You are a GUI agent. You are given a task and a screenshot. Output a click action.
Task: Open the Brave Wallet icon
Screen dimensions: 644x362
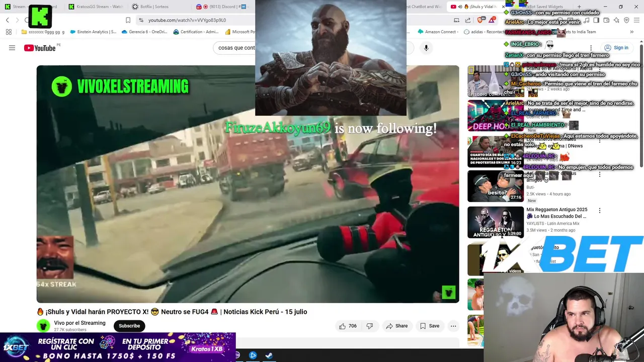(606, 20)
